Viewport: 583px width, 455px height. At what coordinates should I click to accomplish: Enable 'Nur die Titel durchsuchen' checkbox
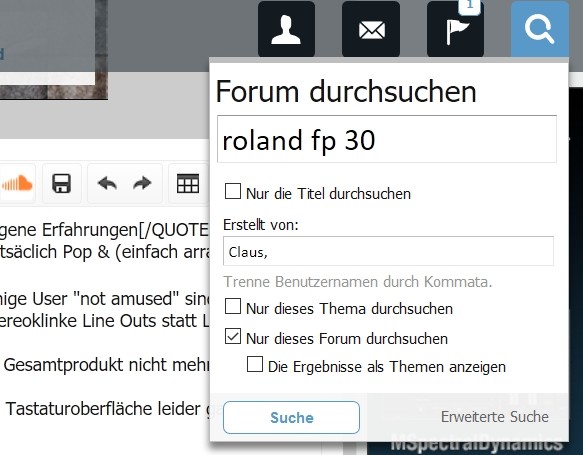233,191
